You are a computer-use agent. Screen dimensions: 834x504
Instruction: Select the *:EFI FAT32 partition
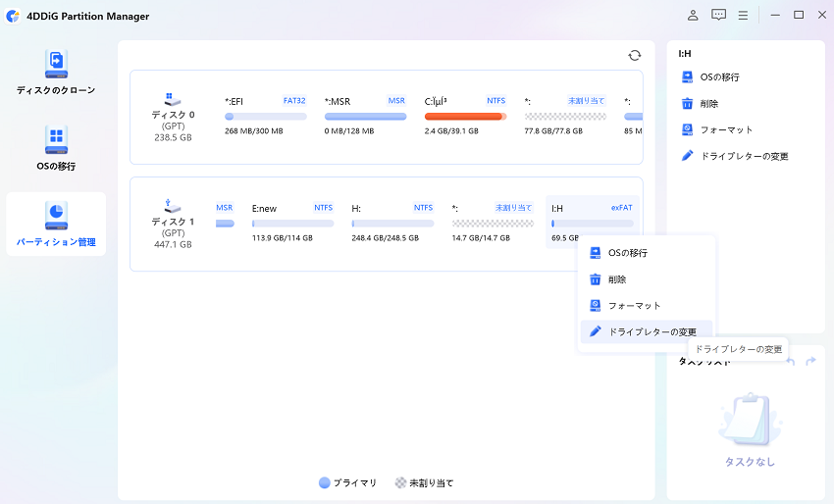point(266,116)
